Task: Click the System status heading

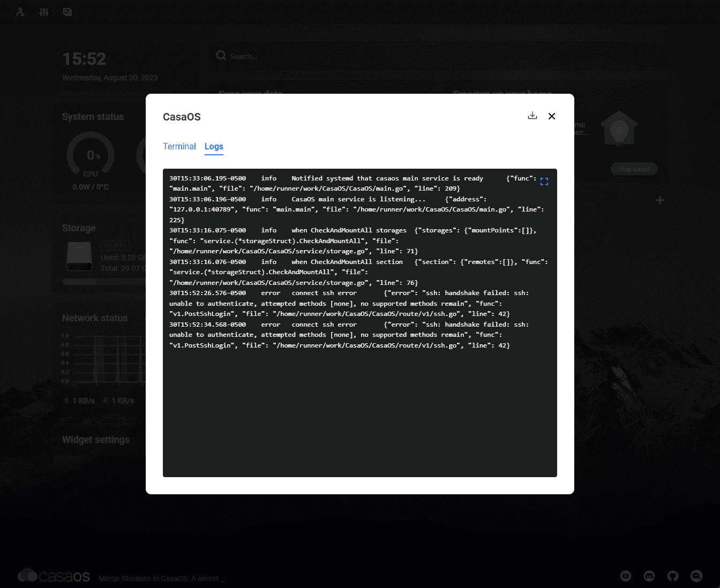Action: pyautogui.click(x=93, y=117)
